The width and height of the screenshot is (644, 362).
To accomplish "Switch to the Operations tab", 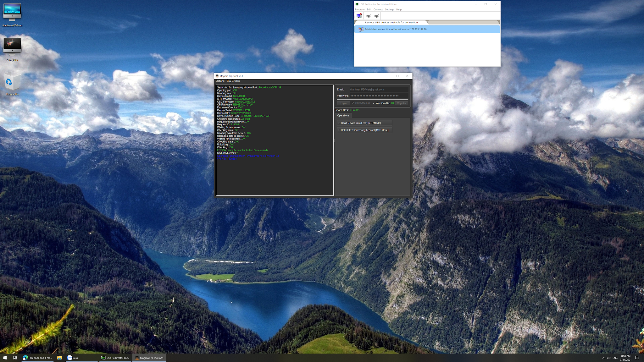I will tap(343, 115).
